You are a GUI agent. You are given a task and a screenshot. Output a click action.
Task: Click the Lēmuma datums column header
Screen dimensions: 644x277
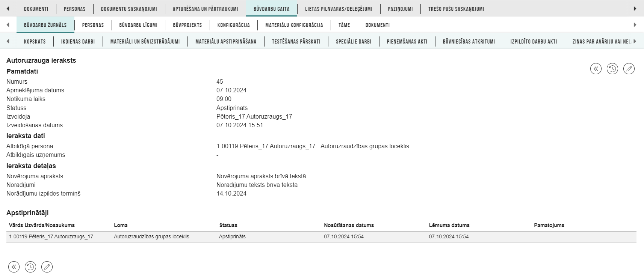pos(449,225)
